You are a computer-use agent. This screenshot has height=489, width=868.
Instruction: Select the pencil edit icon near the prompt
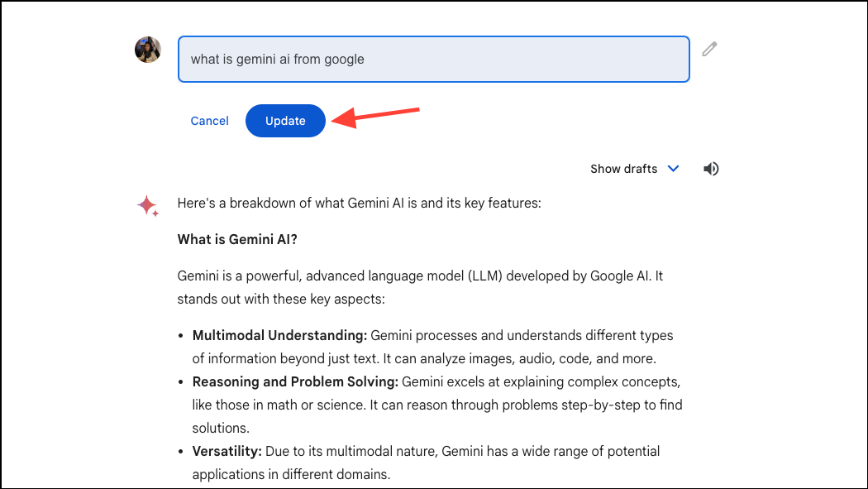(x=708, y=50)
